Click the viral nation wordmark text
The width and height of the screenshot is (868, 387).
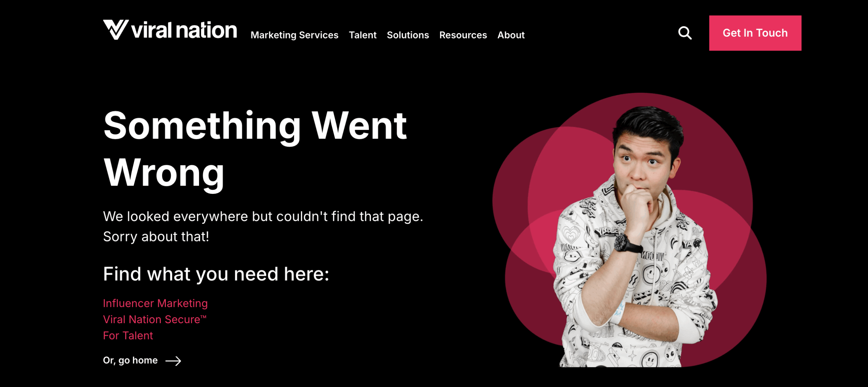184,30
